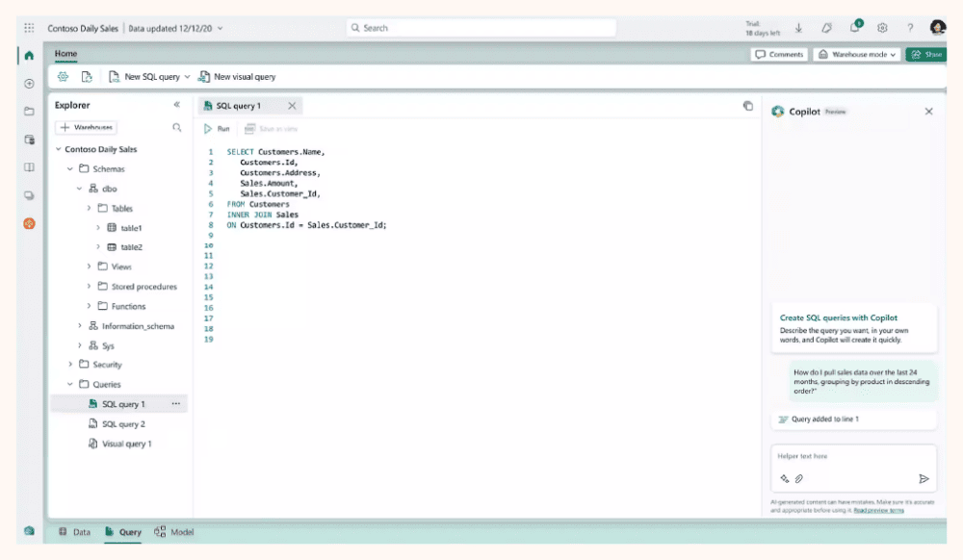
Task: Expand Information_schema node
Action: pyautogui.click(x=79, y=325)
